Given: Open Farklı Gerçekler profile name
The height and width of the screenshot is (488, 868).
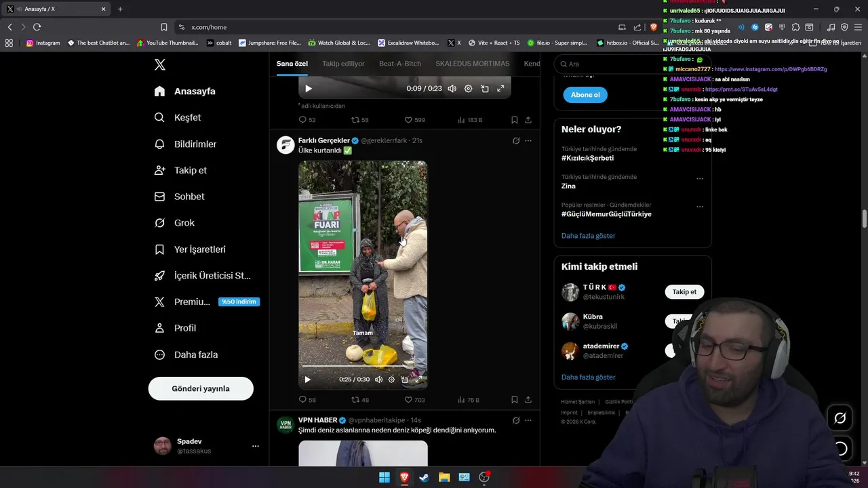Looking at the screenshot, I should coord(324,140).
